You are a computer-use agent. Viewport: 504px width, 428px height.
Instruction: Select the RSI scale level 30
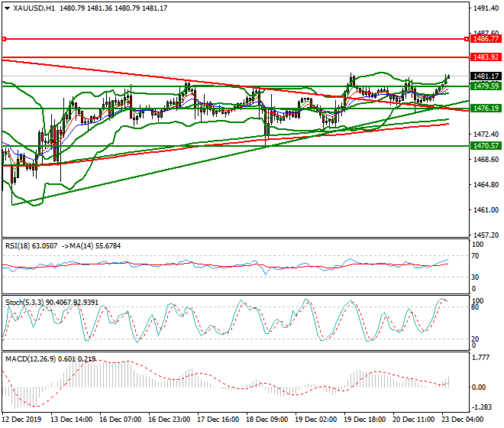tap(475, 277)
